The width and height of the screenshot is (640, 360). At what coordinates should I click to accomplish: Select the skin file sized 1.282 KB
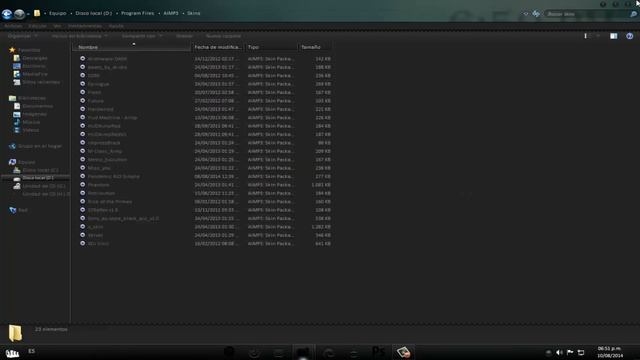(205, 227)
